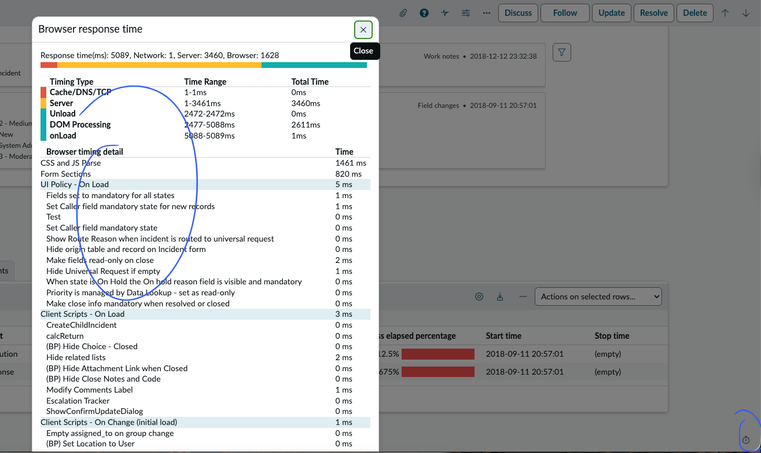The image size is (761, 453).
Task: Click the Stop time column header
Action: pyautogui.click(x=612, y=336)
